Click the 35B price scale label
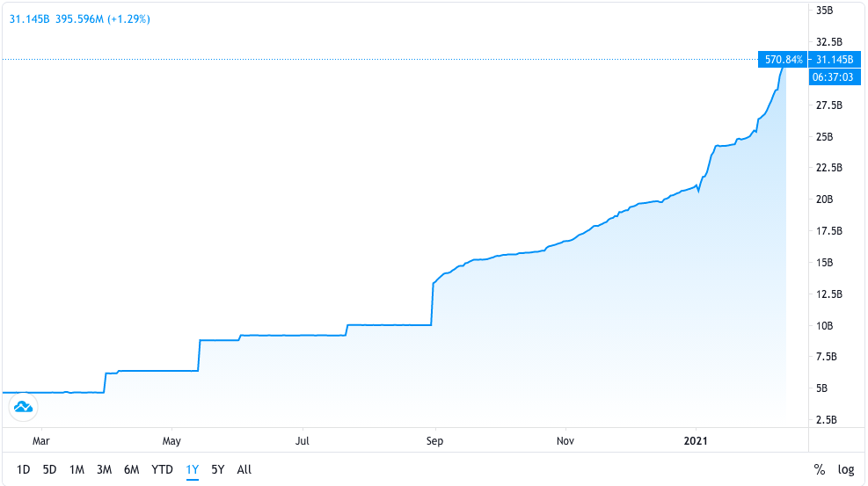Image resolution: width=868 pixels, height=486 pixels. (x=824, y=10)
